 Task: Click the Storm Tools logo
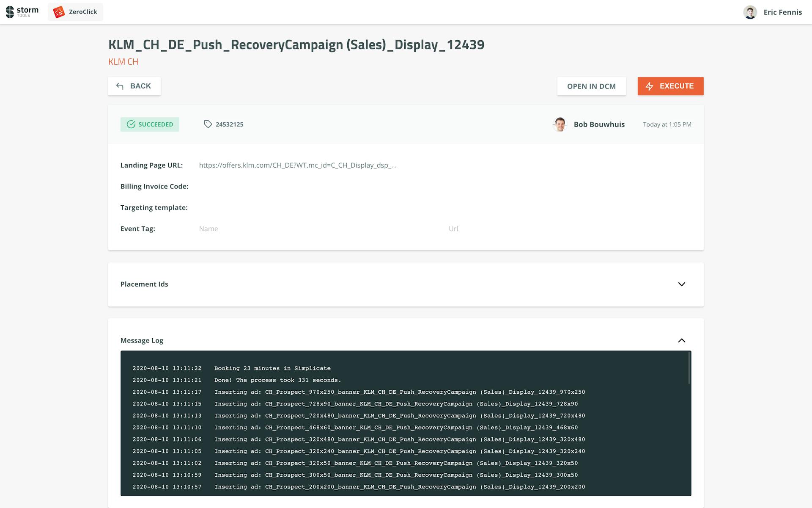[x=22, y=12]
